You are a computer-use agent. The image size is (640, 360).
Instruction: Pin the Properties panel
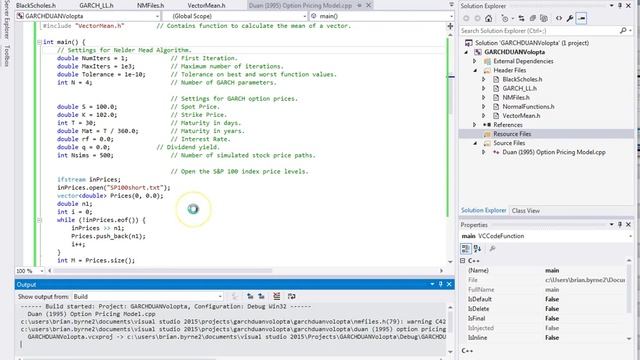620,225
